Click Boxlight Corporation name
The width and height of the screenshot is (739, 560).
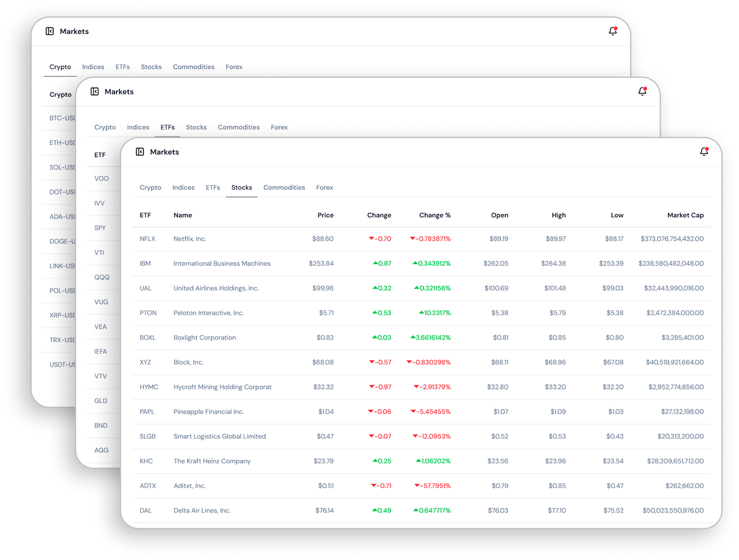205,337
